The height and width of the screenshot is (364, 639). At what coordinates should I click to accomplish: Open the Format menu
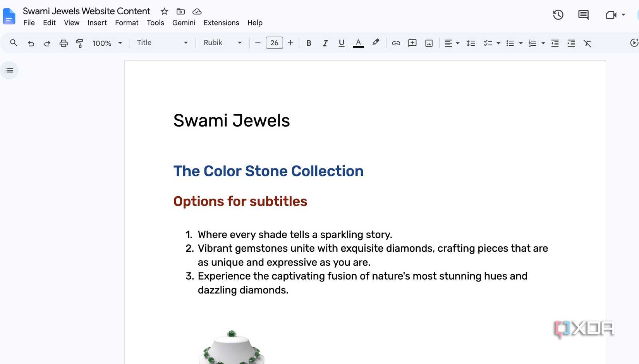[x=127, y=23]
